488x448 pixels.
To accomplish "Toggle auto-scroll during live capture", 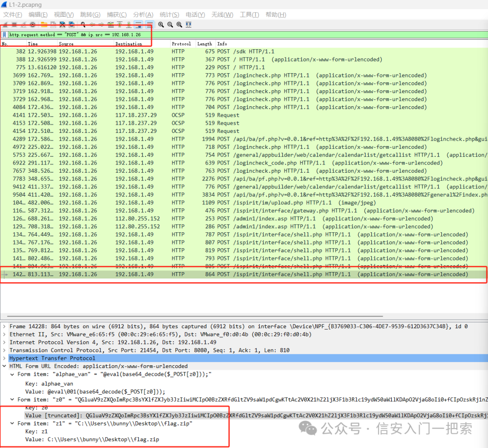I will coord(139,24).
